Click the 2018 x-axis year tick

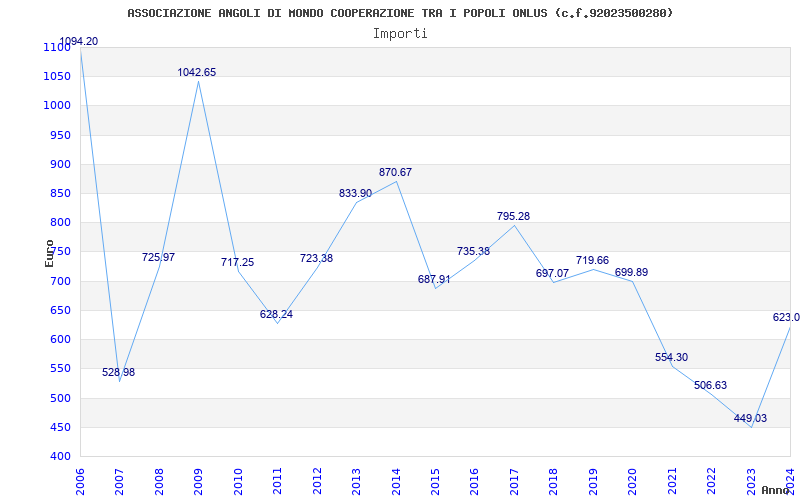click(554, 482)
